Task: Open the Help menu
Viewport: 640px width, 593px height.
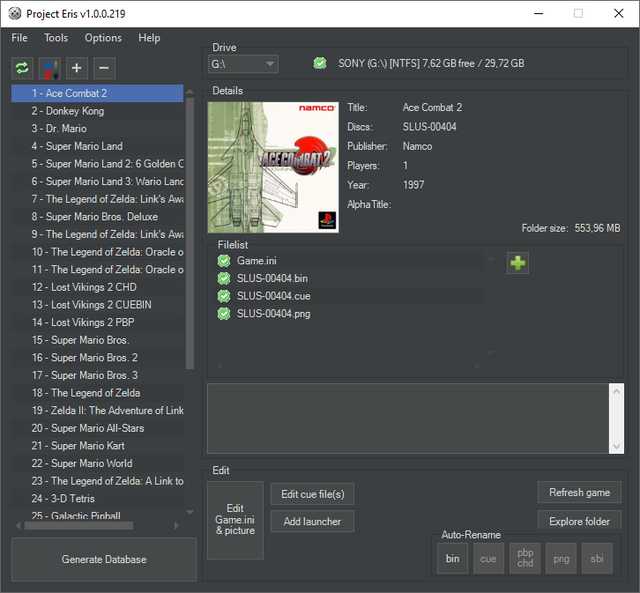Action: [149, 38]
